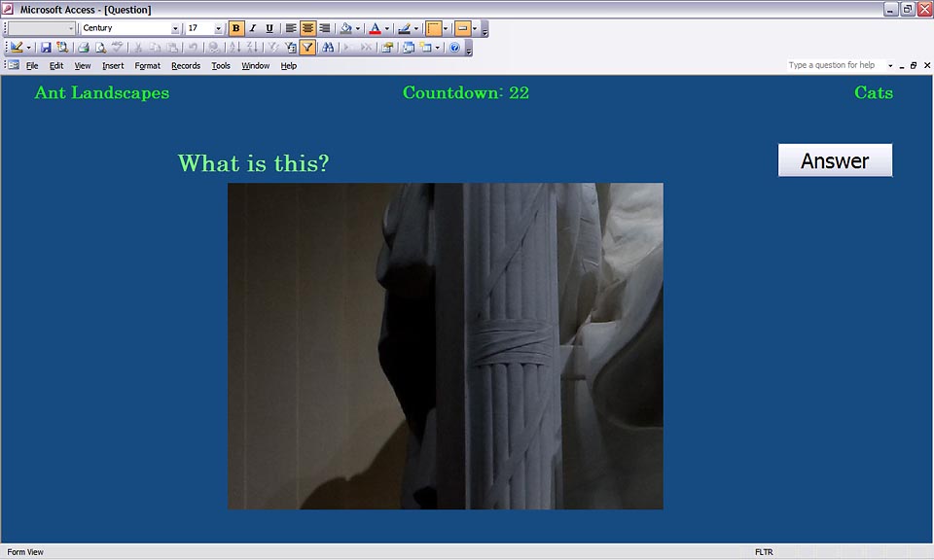Click the File Search icon

[x=62, y=47]
